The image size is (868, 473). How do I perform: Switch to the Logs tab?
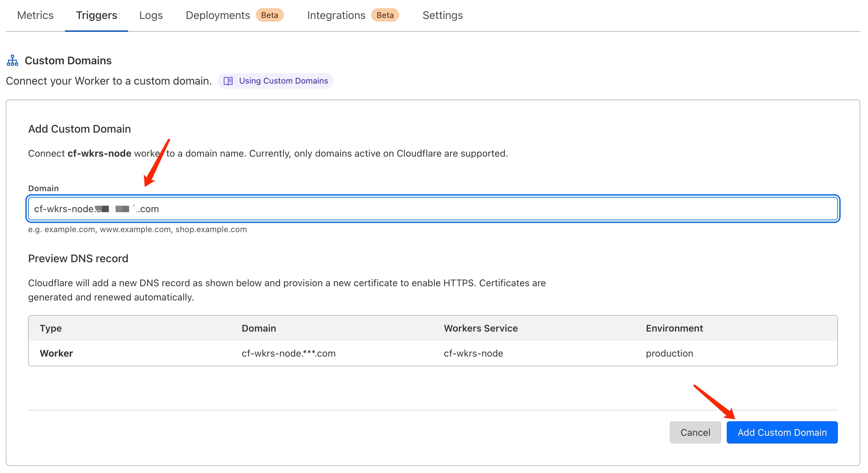(151, 15)
